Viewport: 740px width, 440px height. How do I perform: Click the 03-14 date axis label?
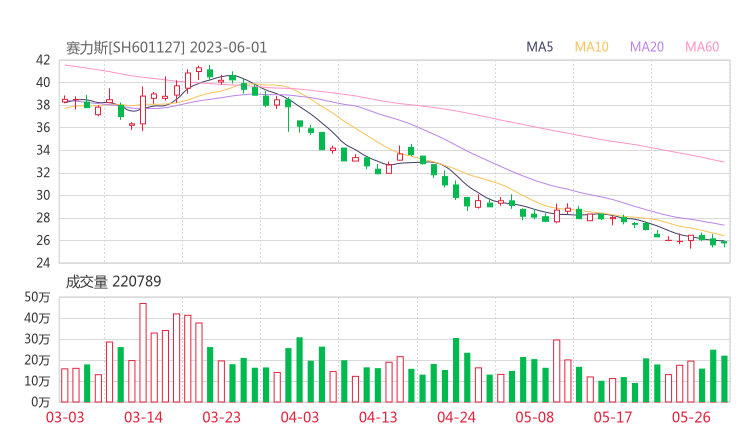pyautogui.click(x=143, y=417)
